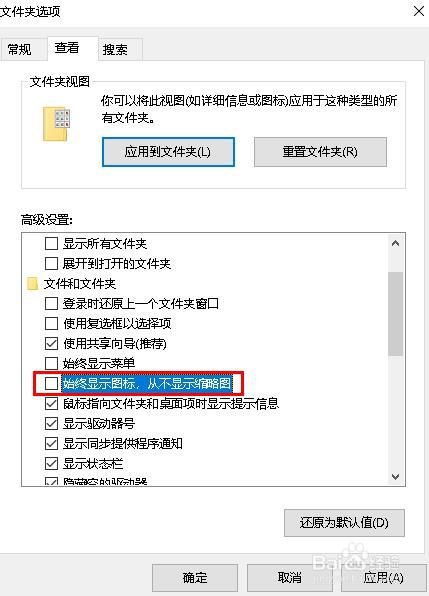Select the 查看 tab

click(67, 48)
